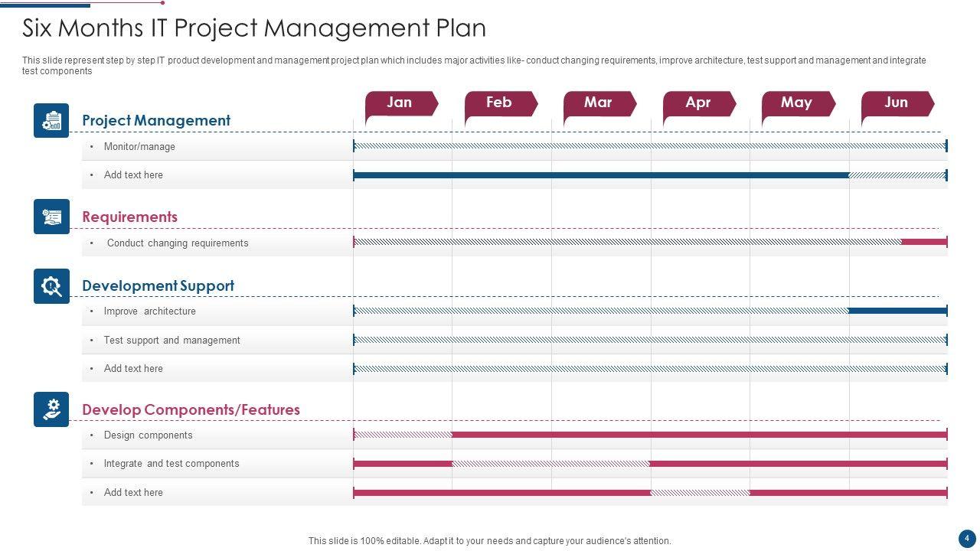This screenshot has width=980, height=551.
Task: Click the Monitor/manage task row label
Action: (139, 147)
